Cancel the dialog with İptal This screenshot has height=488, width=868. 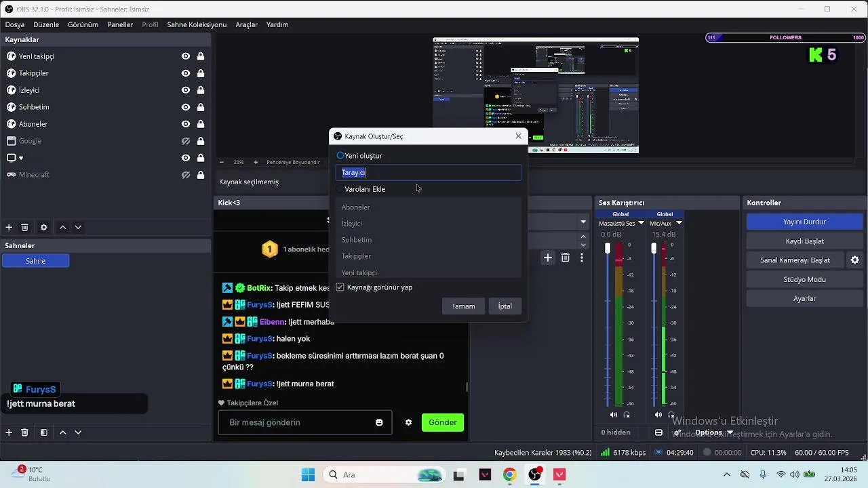(x=505, y=306)
